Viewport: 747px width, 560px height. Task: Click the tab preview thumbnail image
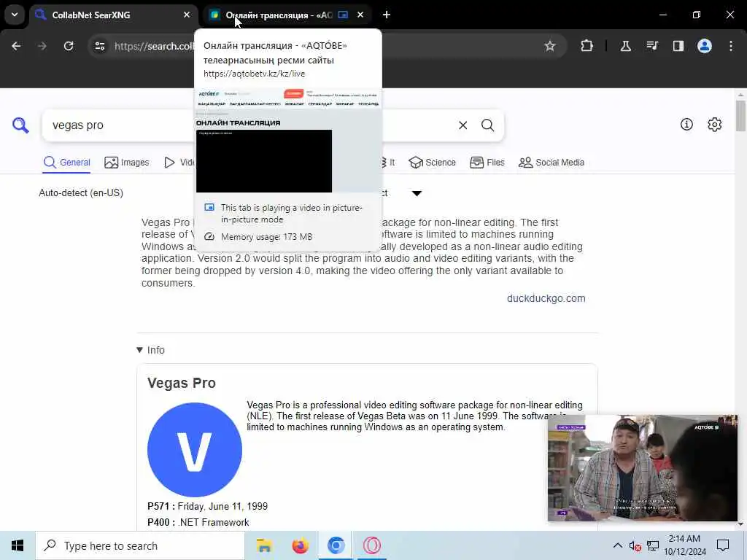(287, 141)
